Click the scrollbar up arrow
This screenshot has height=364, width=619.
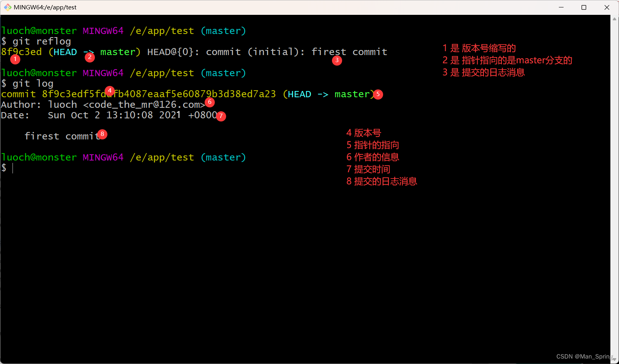pyautogui.click(x=614, y=18)
